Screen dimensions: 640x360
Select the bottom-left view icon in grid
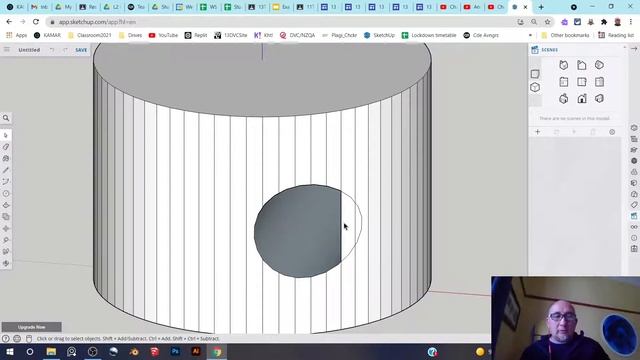[x=564, y=98]
